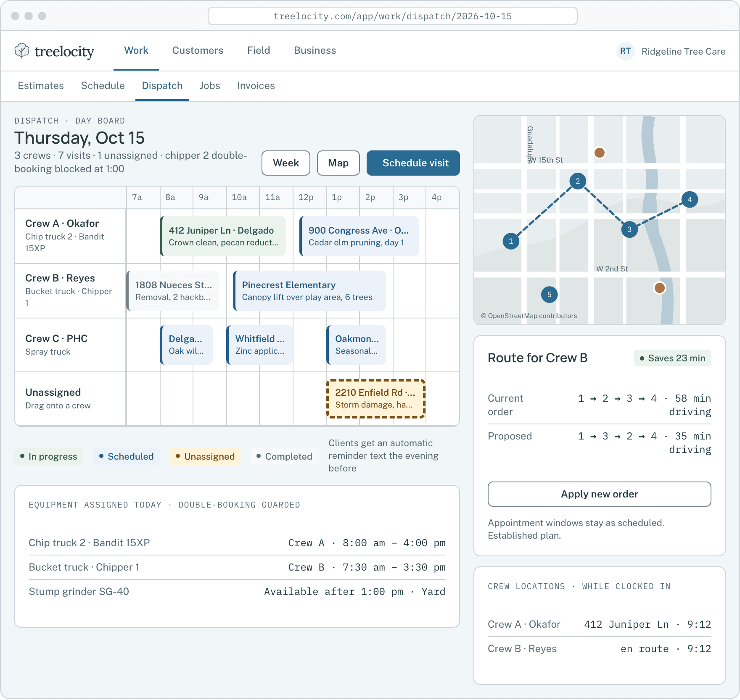Open the Pinecrest Elementary visit card
The height and width of the screenshot is (700, 740).
pos(309,291)
